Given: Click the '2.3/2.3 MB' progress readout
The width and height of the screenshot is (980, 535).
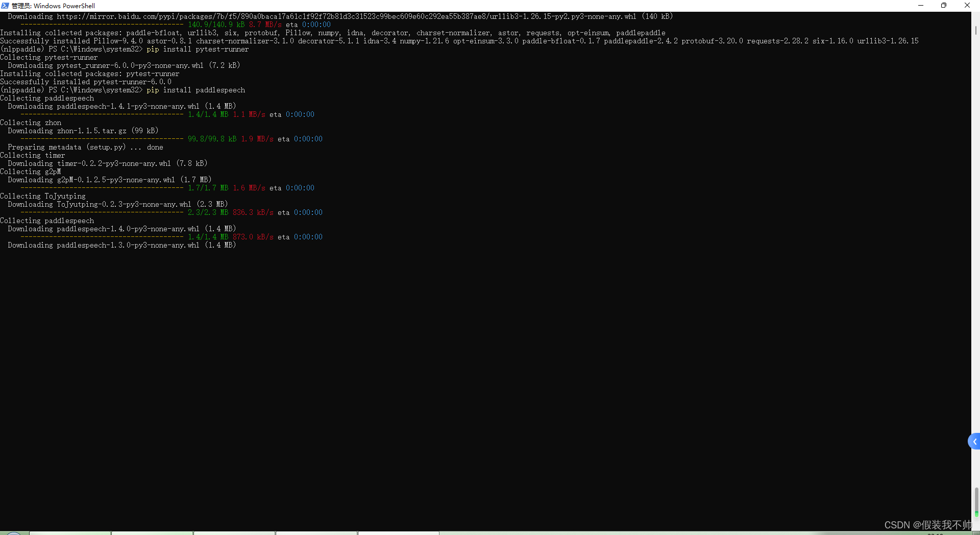Looking at the screenshot, I should pos(208,212).
